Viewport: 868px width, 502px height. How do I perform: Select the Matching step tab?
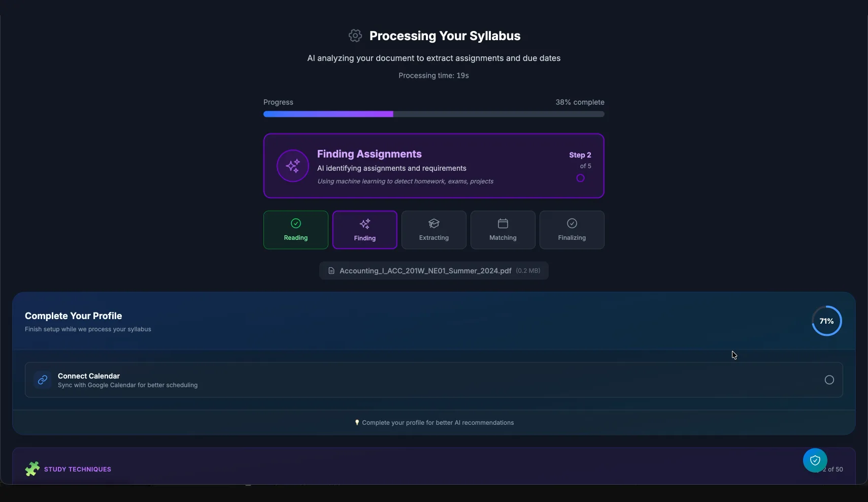click(x=503, y=230)
